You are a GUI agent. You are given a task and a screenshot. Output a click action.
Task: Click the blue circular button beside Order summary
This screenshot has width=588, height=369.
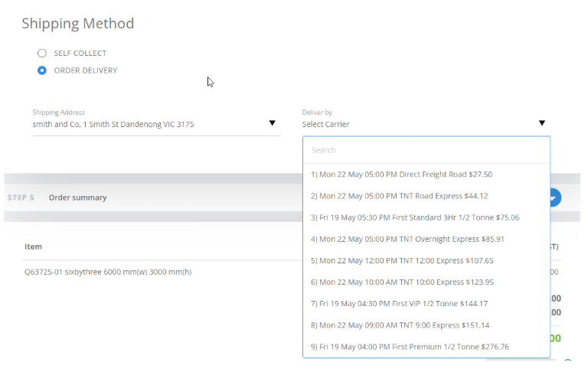(554, 198)
